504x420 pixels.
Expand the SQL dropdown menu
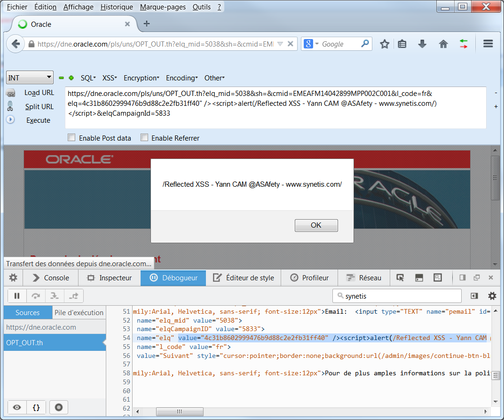[88, 78]
